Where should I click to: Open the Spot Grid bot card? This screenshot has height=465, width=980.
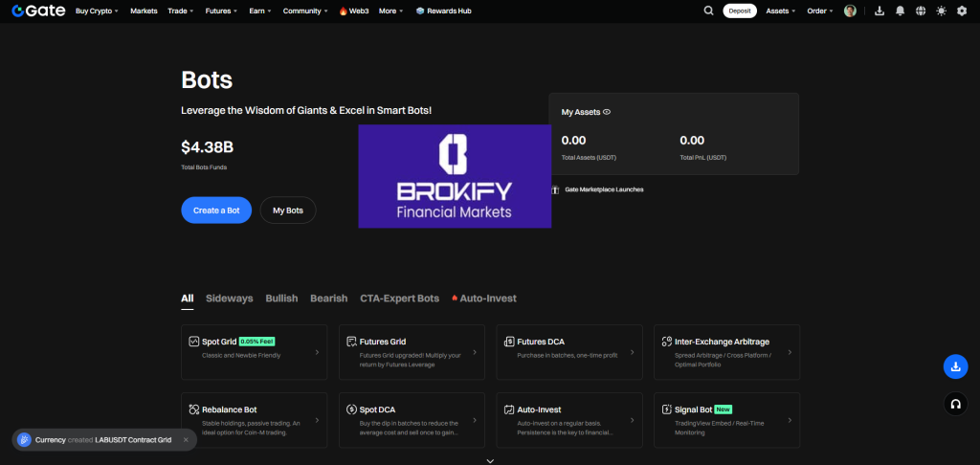pyautogui.click(x=255, y=352)
